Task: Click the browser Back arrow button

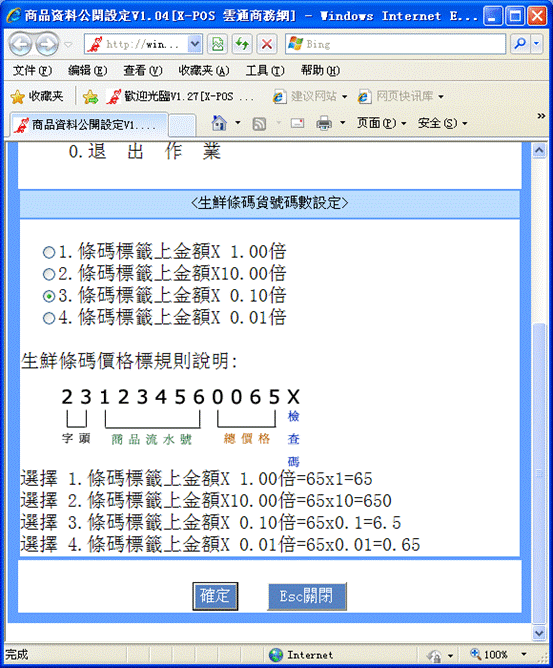Action: [20, 44]
